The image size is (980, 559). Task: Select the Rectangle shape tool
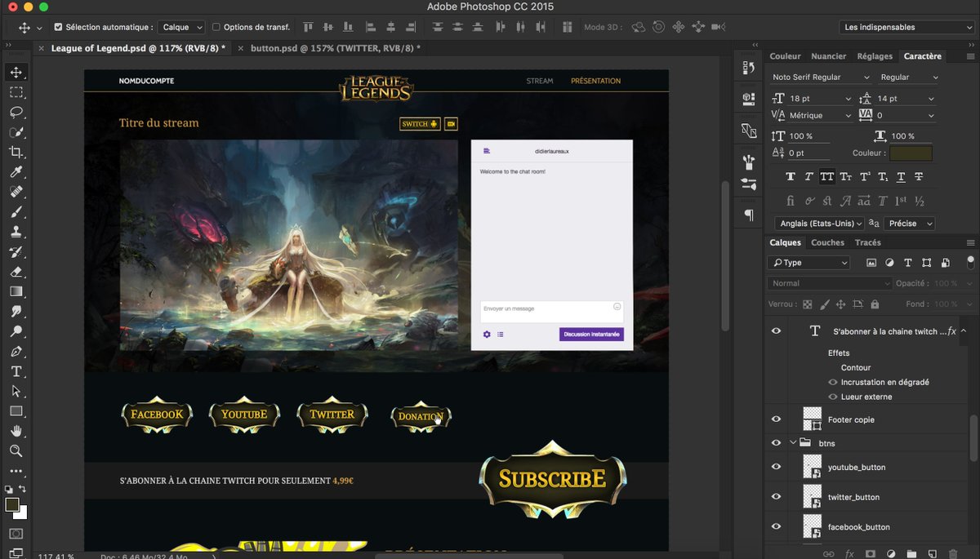click(x=16, y=410)
